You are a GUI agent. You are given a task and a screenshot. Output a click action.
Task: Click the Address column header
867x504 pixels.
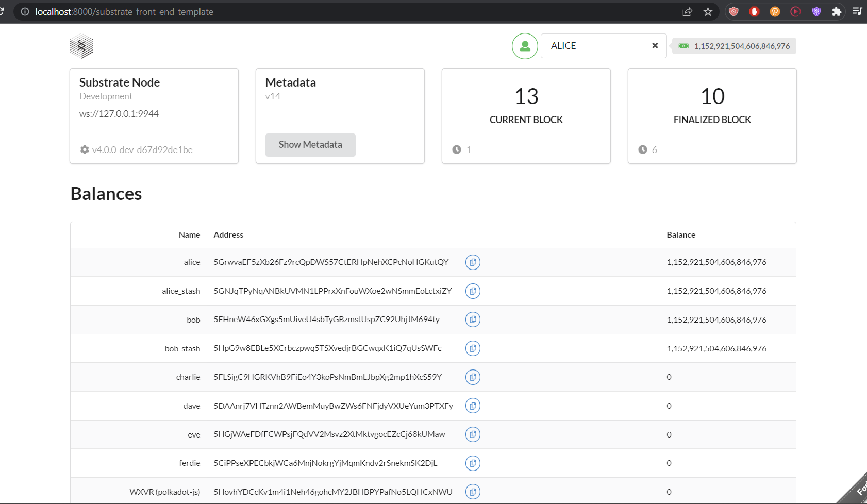228,235
